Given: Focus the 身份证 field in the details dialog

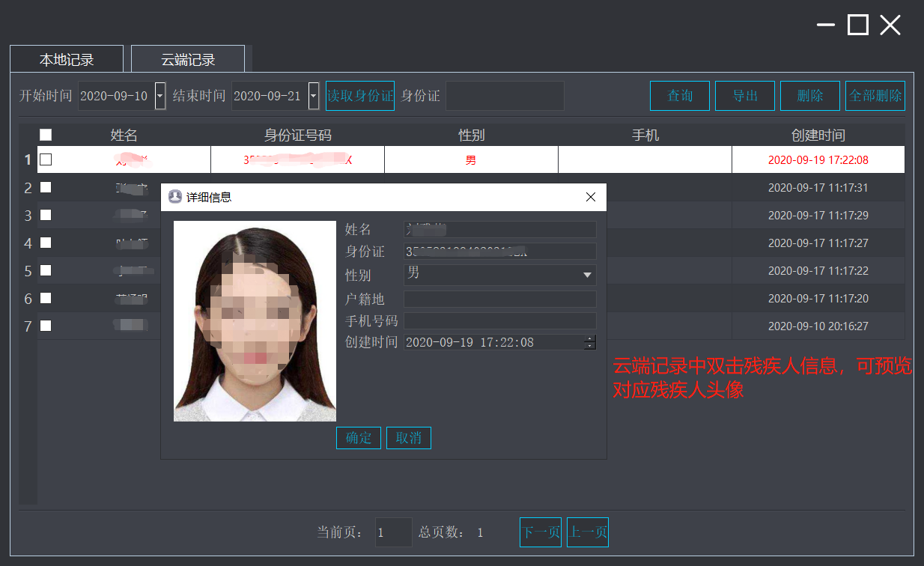Looking at the screenshot, I should pyautogui.click(x=500, y=251).
